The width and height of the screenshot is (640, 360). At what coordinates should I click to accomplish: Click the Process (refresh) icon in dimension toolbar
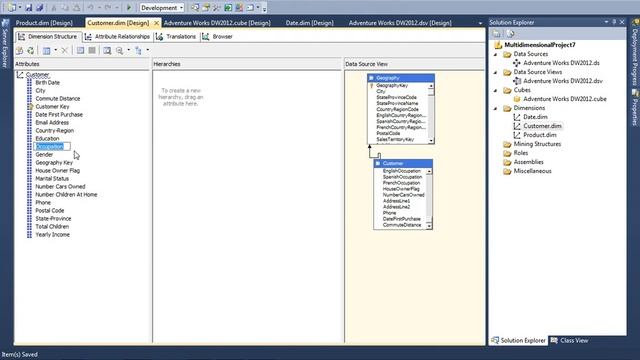[x=31, y=51]
